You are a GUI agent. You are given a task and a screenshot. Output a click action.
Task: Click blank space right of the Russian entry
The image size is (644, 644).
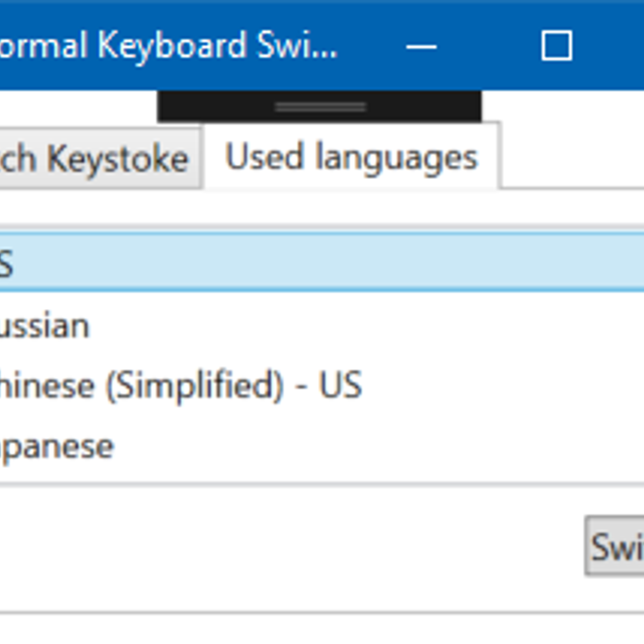point(376,326)
